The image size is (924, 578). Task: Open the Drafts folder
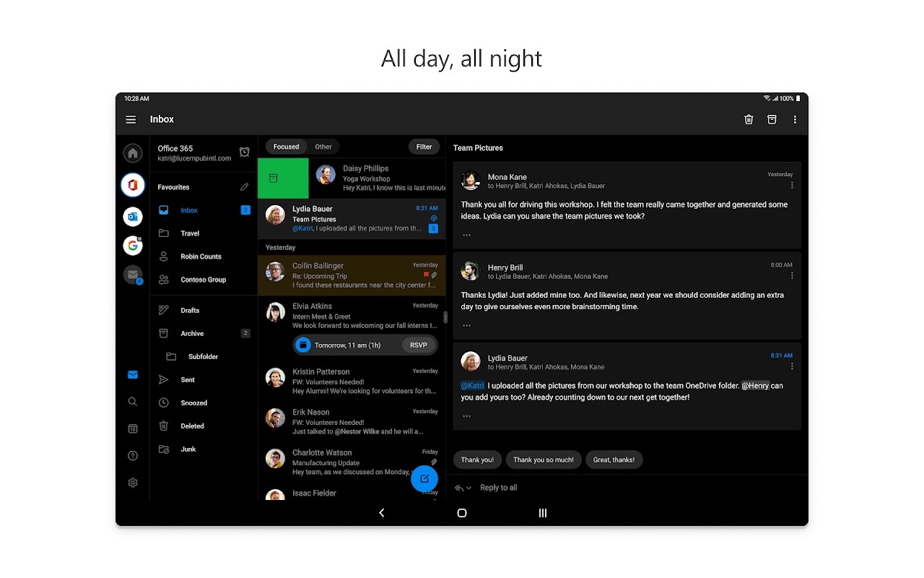(190, 311)
